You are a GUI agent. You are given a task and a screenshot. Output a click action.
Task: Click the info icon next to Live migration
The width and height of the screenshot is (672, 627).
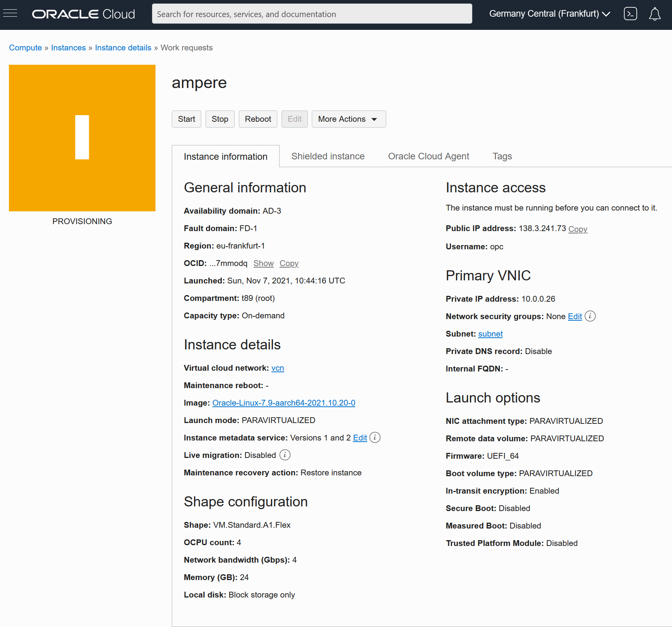pyautogui.click(x=285, y=455)
